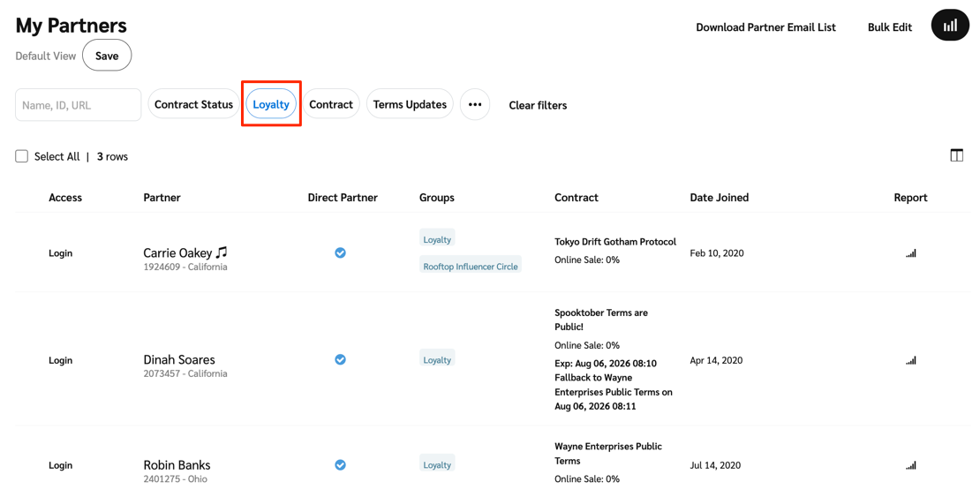This screenshot has width=980, height=497.
Task: Show more filters via ellipsis button
Action: [x=475, y=104]
